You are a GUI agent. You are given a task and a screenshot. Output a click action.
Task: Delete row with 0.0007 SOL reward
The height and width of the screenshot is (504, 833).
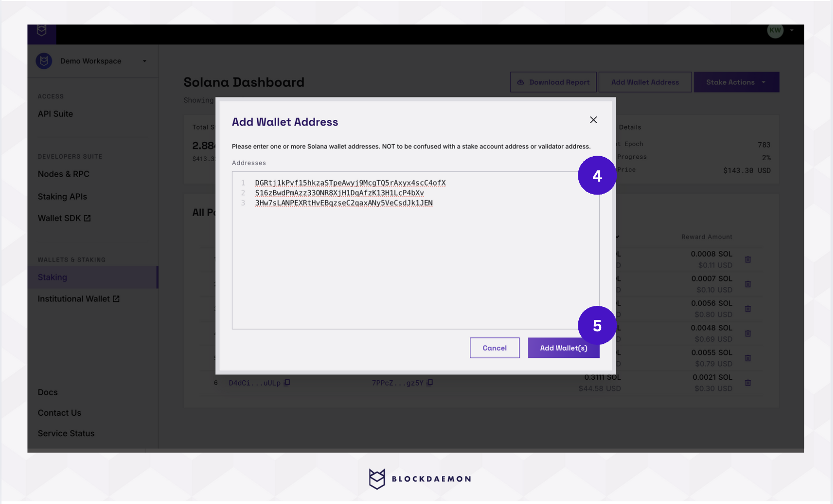[x=748, y=284]
